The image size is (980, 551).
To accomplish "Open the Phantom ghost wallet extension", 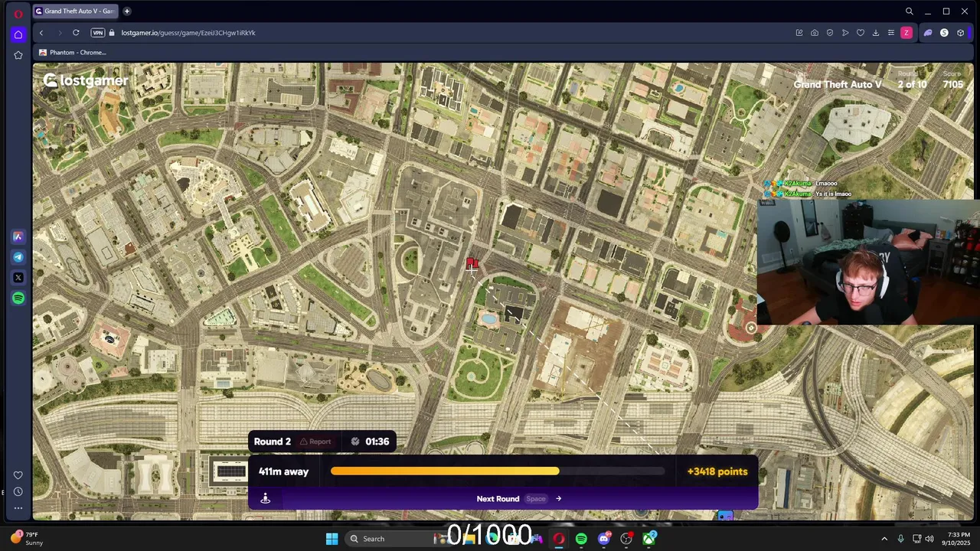I will 928,33.
